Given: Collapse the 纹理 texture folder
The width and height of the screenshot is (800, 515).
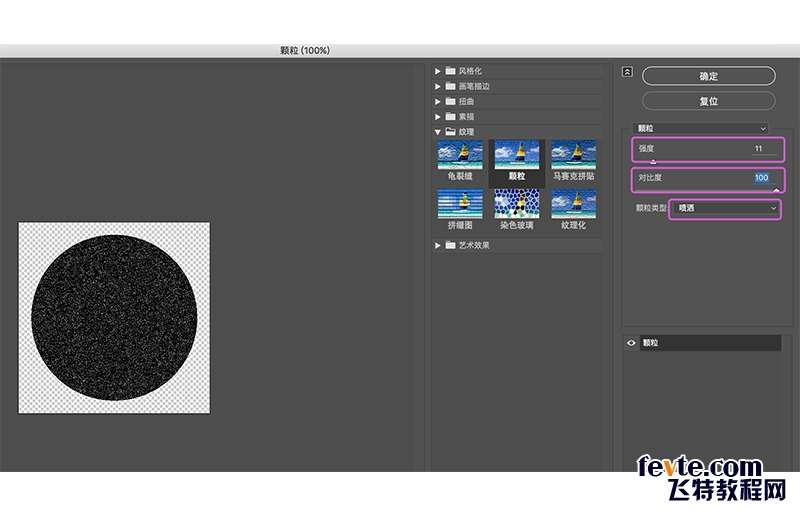Looking at the screenshot, I should [437, 132].
